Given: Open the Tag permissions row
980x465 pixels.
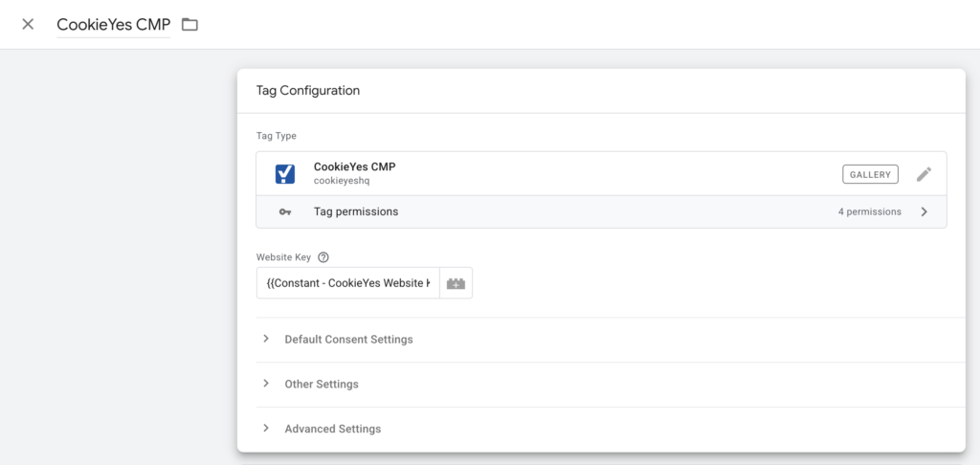Looking at the screenshot, I should point(601,211).
